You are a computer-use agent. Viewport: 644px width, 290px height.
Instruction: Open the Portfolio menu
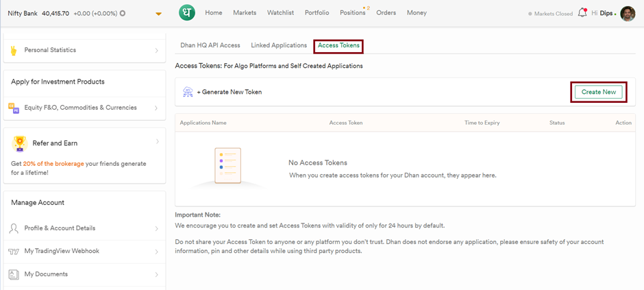coord(317,13)
